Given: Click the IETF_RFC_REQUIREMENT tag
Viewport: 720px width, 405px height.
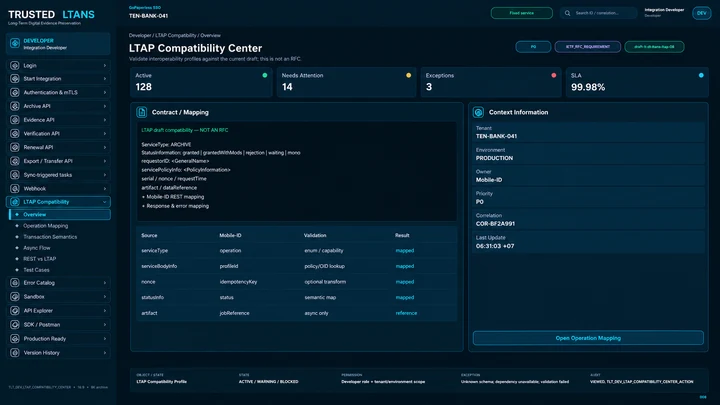Looking at the screenshot, I should click(588, 47).
